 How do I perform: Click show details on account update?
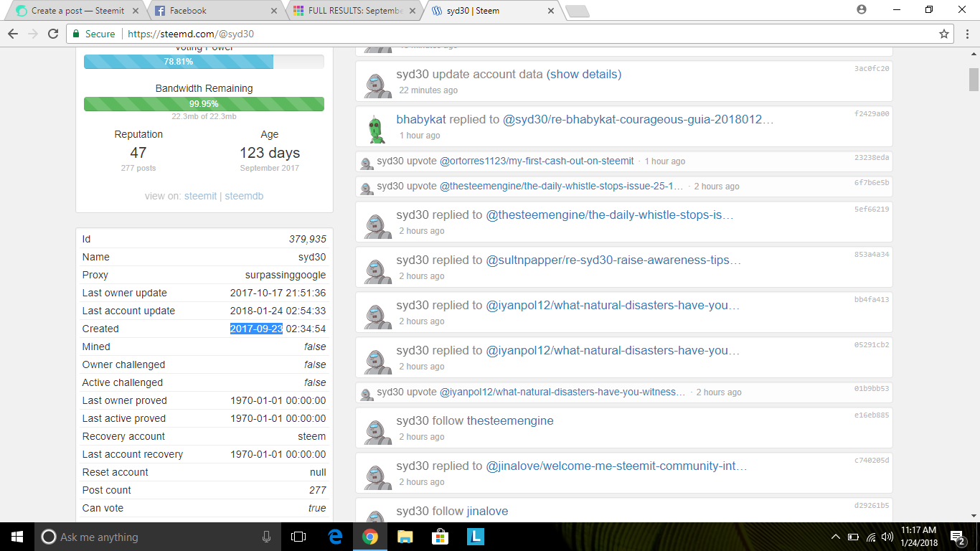pos(584,74)
